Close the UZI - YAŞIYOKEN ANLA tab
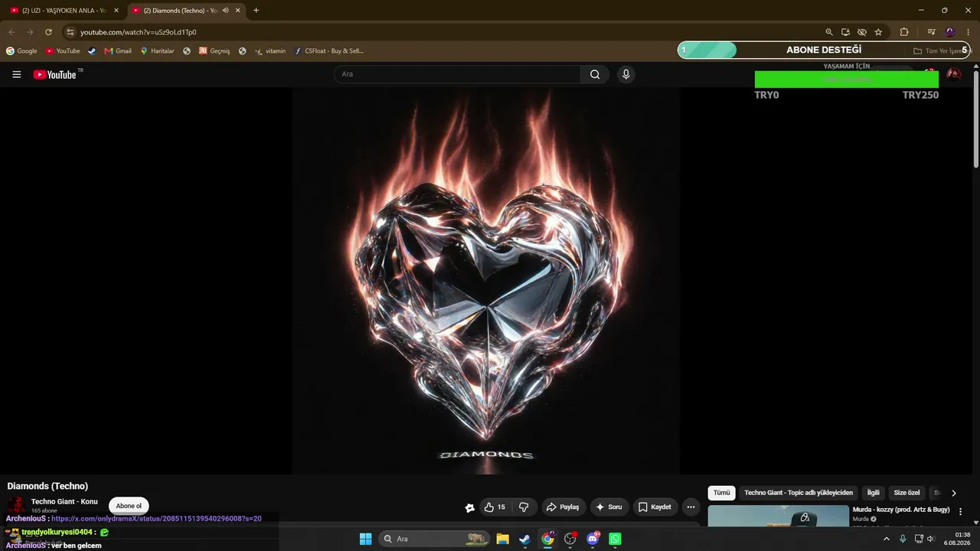The height and width of the screenshot is (551, 980). (116, 11)
